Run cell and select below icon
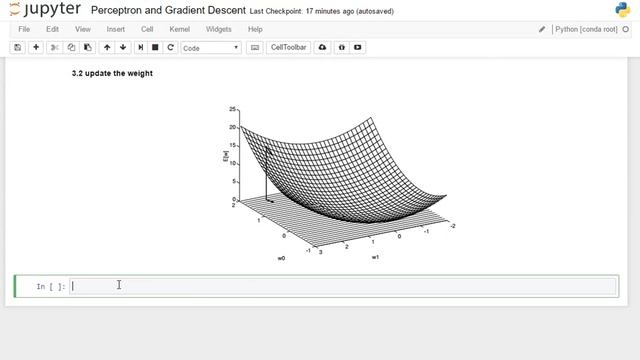 pos(140,47)
